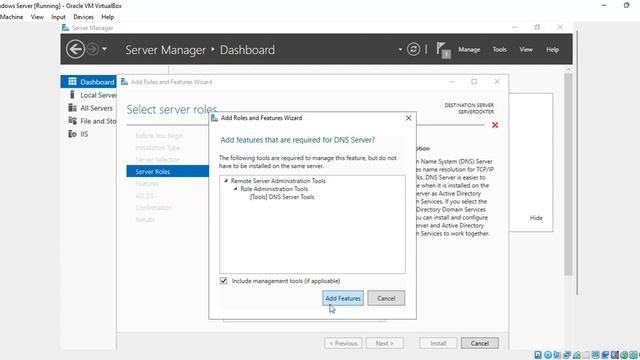Open the small dropdown arrow left of refresh
This screenshot has height=360, width=640.
click(400, 49)
